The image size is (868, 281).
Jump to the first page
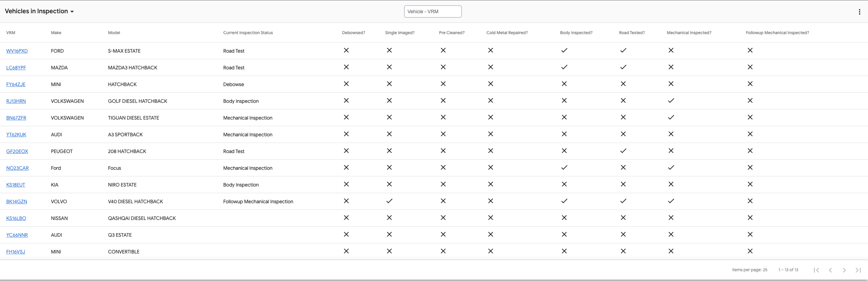point(816,270)
